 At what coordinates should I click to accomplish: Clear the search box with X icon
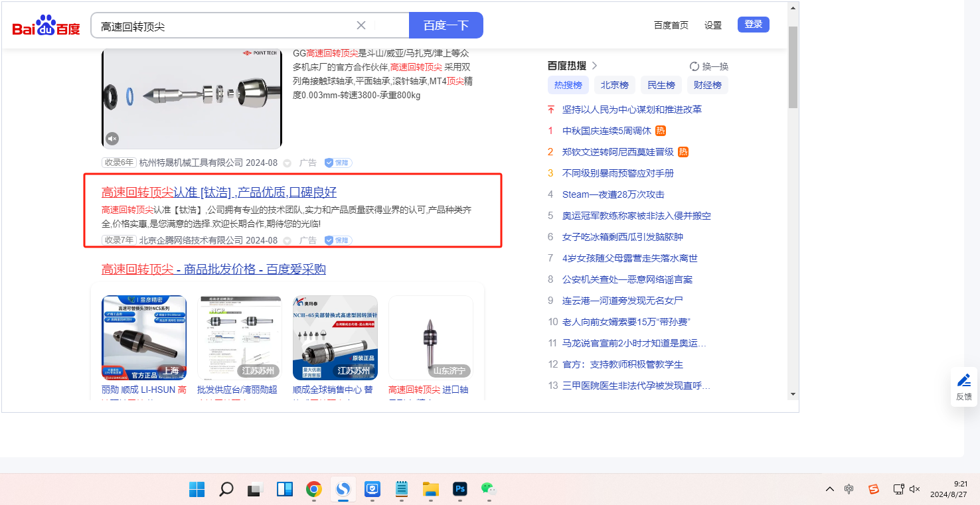point(361,25)
